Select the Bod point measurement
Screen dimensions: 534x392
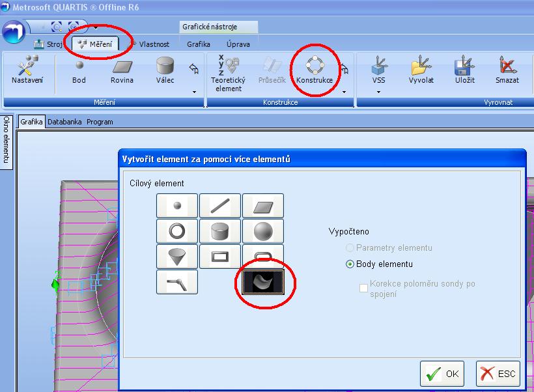click(x=79, y=71)
